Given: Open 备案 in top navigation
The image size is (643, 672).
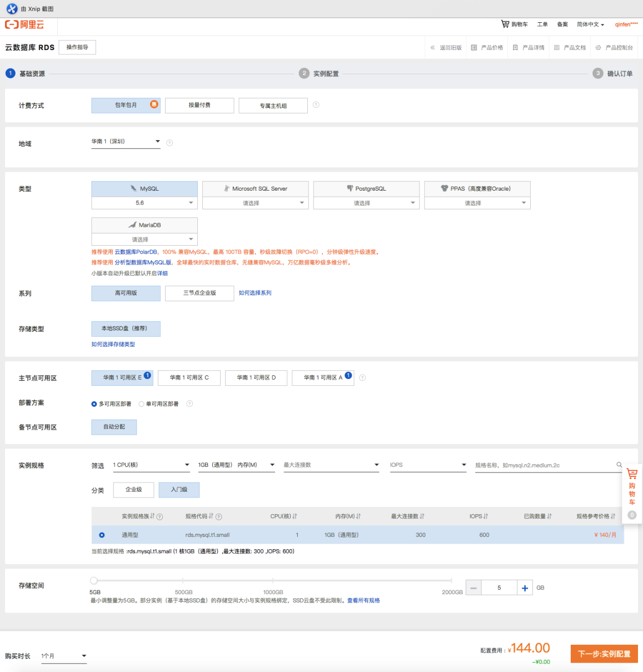Looking at the screenshot, I should pyautogui.click(x=562, y=24).
